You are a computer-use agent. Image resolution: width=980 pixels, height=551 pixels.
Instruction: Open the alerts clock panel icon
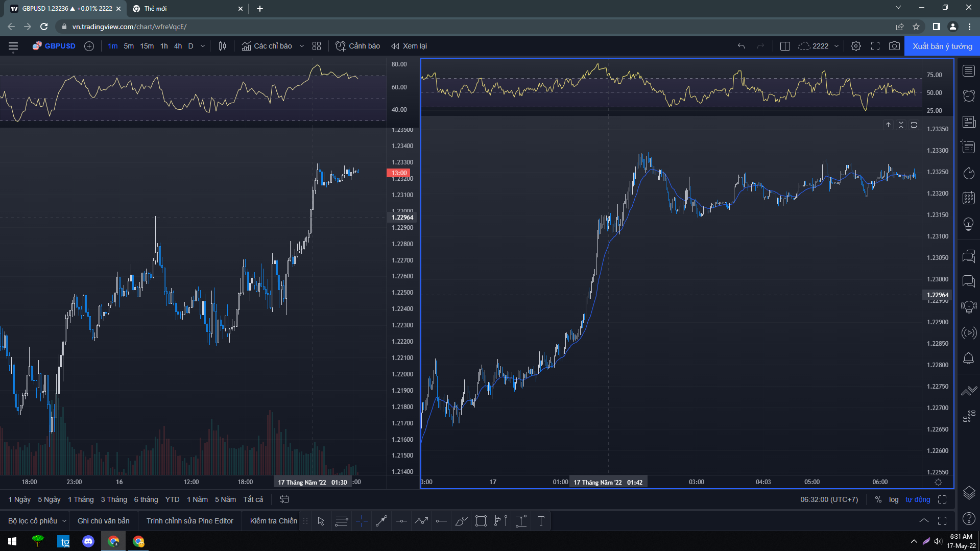click(x=969, y=96)
